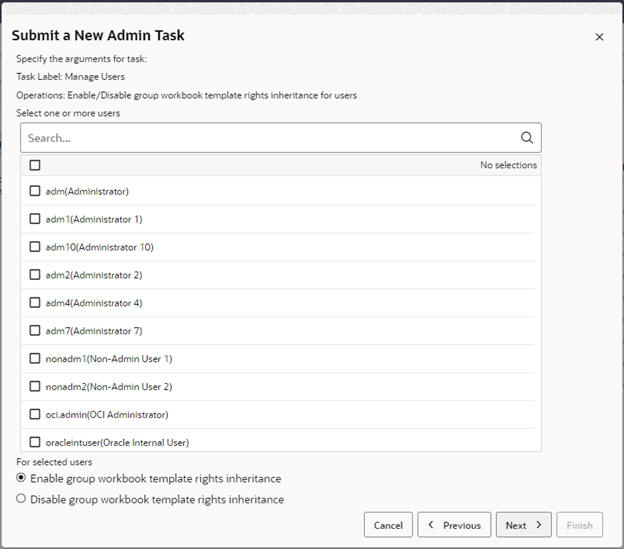The width and height of the screenshot is (624, 549).
Task: Select the adm1(Administrator 1) checkbox
Action: (x=35, y=219)
